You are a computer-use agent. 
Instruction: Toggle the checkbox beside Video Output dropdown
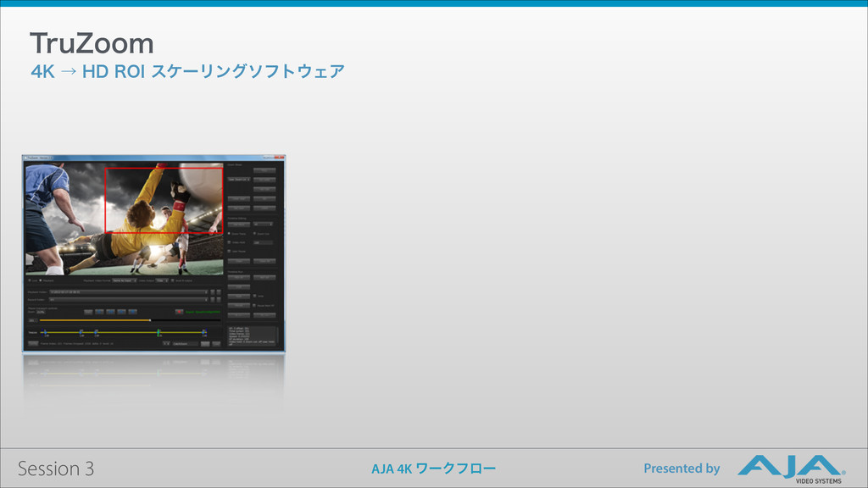[x=173, y=280]
